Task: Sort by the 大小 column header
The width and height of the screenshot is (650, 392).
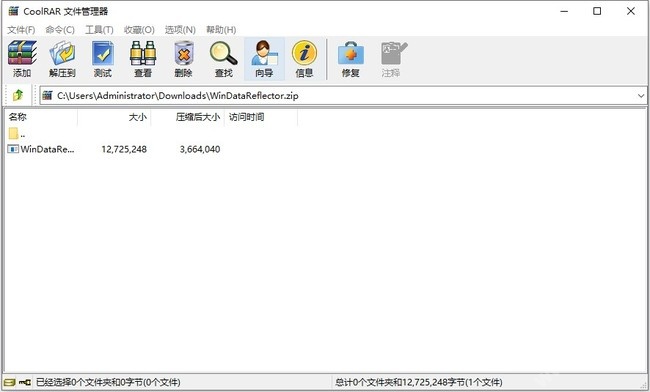Action: coord(114,117)
